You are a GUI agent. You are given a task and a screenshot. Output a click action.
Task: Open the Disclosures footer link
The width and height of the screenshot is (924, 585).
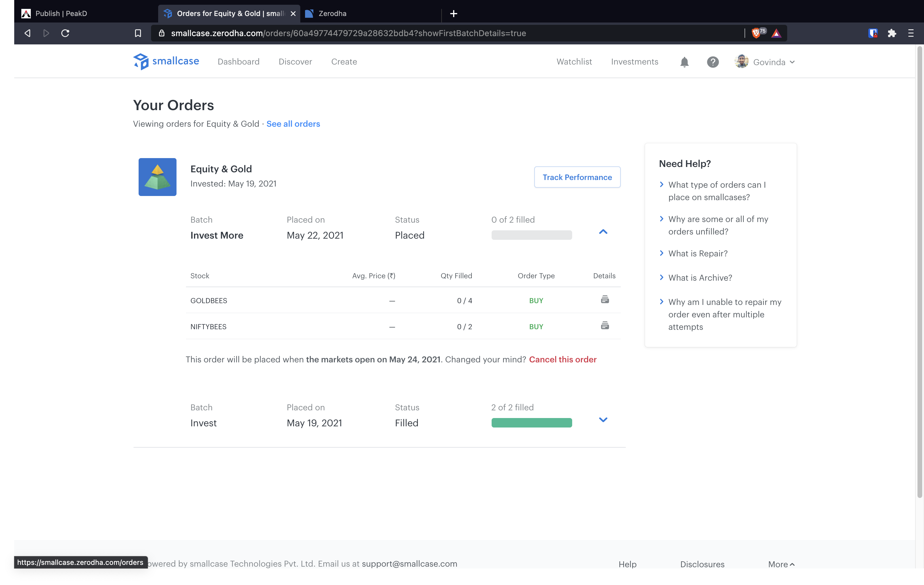pyautogui.click(x=702, y=564)
